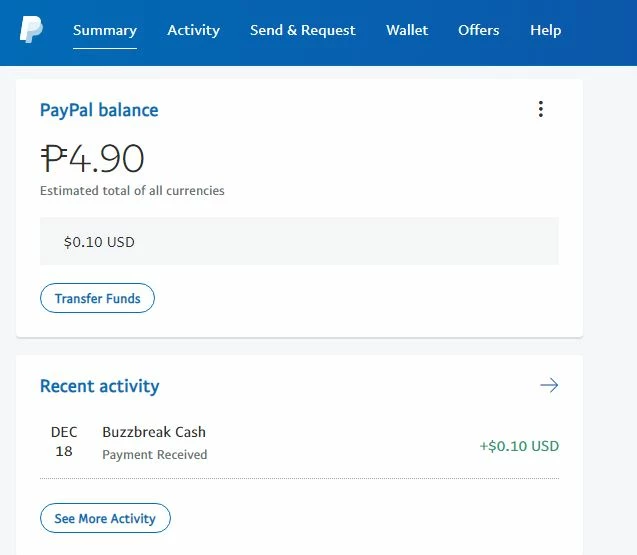The image size is (637, 555).
Task: Click the See More Activity button
Action: coord(105,518)
